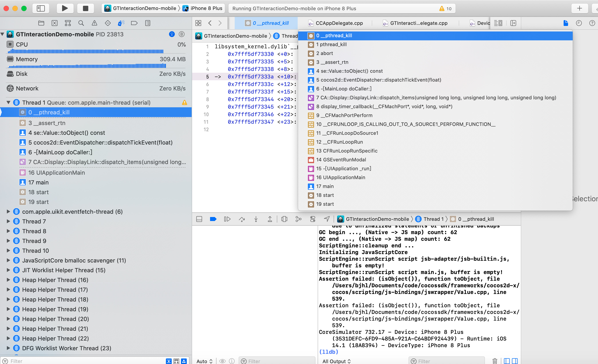The image size is (598, 364).
Task: Select the debug navigator icon
Action: [121, 23]
